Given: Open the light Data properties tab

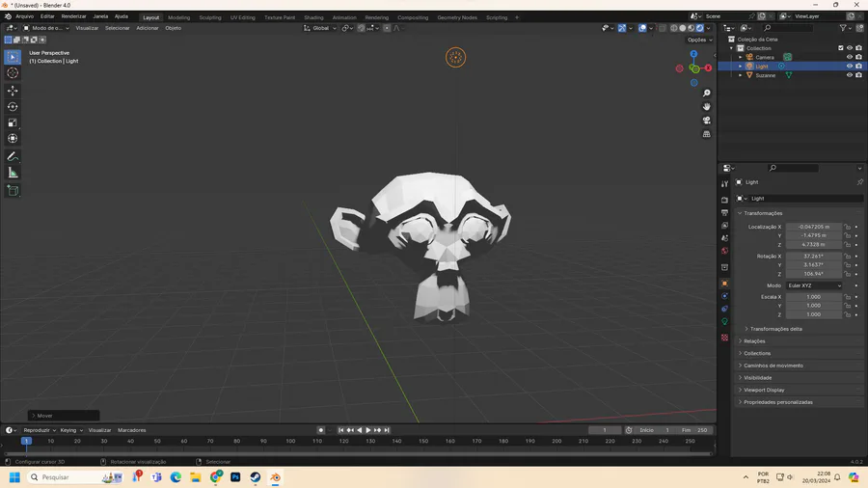Looking at the screenshot, I should (x=724, y=321).
